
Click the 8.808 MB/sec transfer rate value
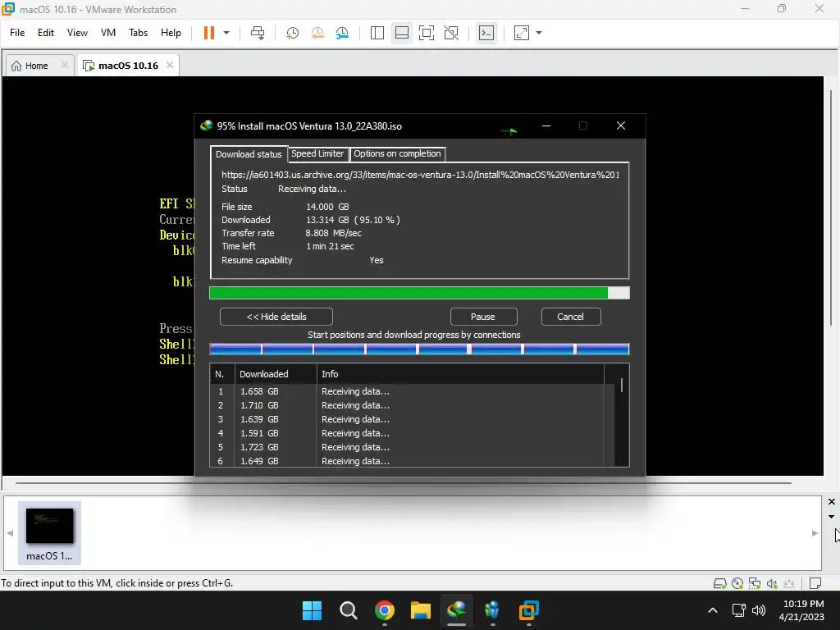[333, 233]
